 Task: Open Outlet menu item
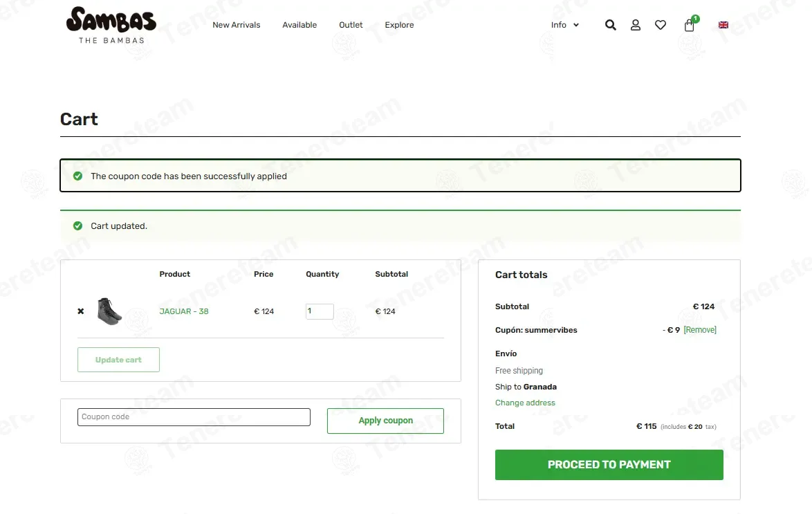pos(351,25)
